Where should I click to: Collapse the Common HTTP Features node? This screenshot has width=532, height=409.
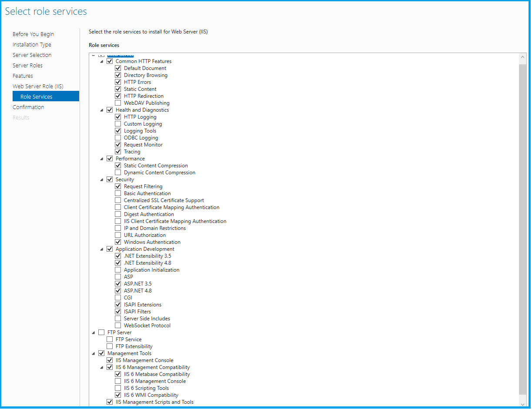[102, 61]
